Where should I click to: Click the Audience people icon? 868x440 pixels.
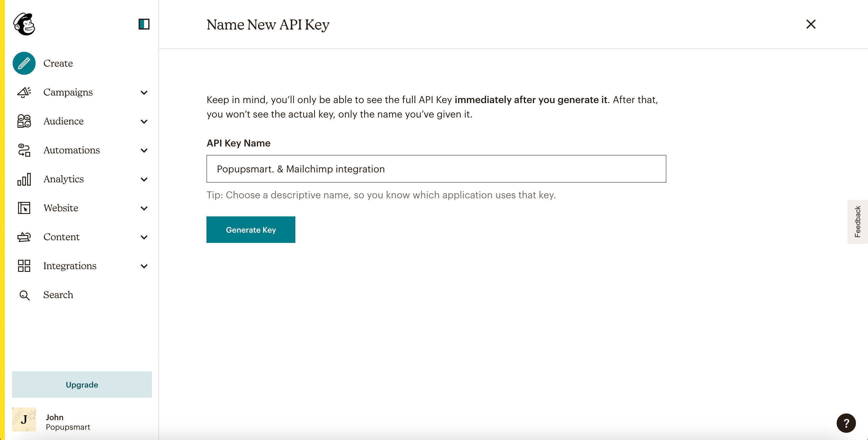tap(24, 121)
